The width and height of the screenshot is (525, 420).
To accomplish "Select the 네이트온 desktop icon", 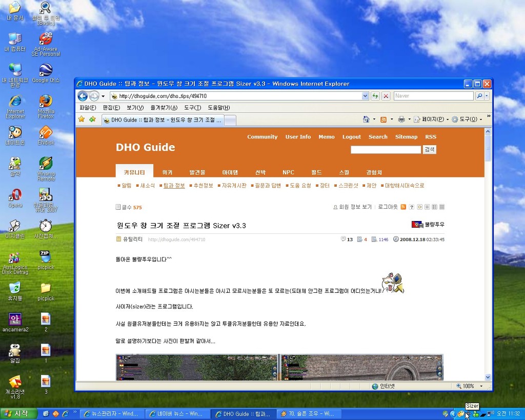I will click(15, 135).
